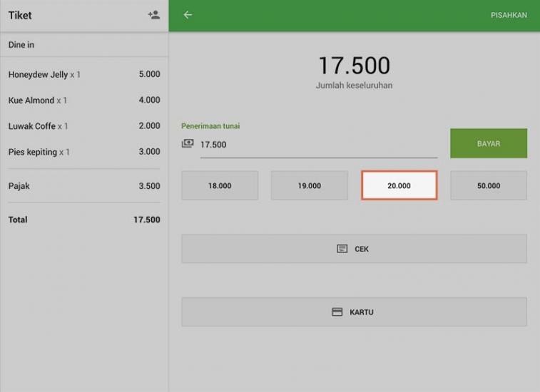The width and height of the screenshot is (540, 392).
Task: Pick the 50.000 quick cash amount
Action: coord(489,185)
